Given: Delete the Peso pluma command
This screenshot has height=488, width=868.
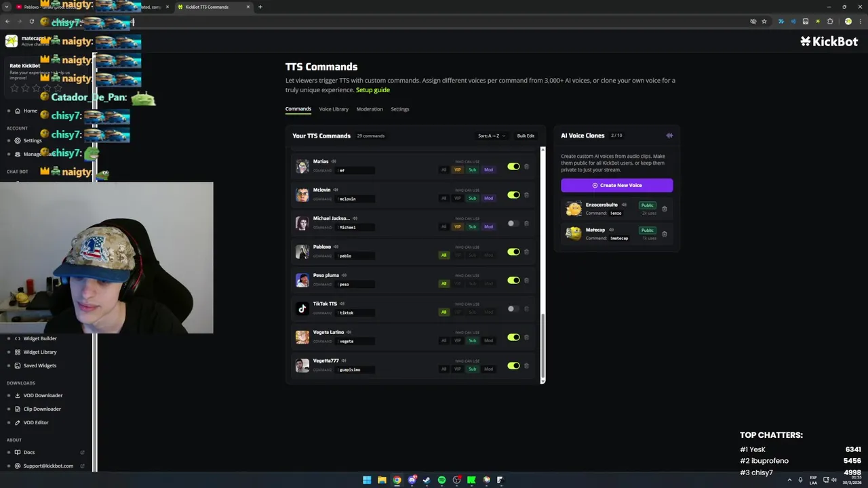Looking at the screenshot, I should (526, 280).
